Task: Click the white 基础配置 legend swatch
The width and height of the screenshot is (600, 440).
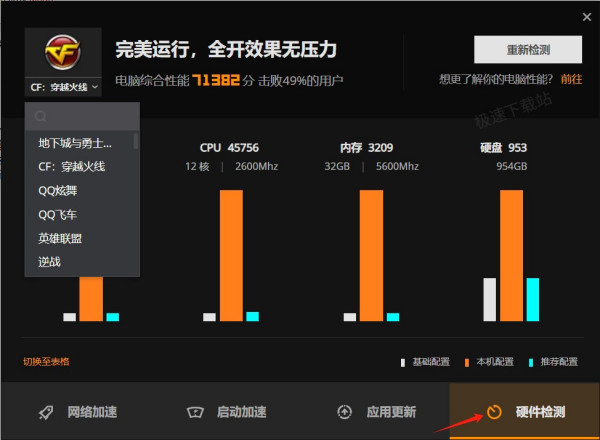Action: click(x=403, y=363)
